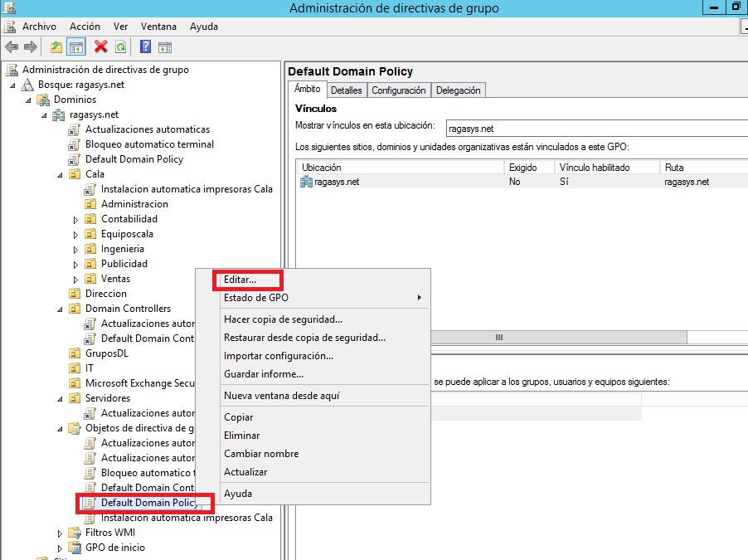Click the horizontal scrollbar in the links list
Viewport: 748px width, 560px height.
coord(559,338)
